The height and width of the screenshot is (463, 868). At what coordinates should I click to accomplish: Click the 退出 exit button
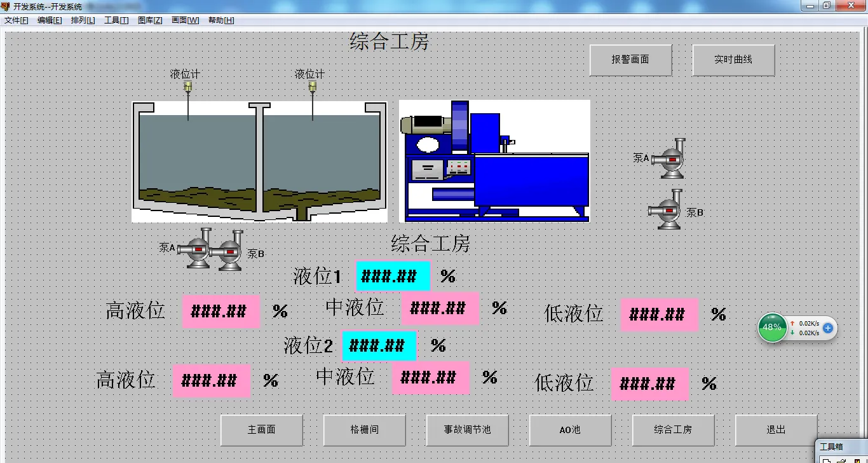pyautogui.click(x=776, y=430)
